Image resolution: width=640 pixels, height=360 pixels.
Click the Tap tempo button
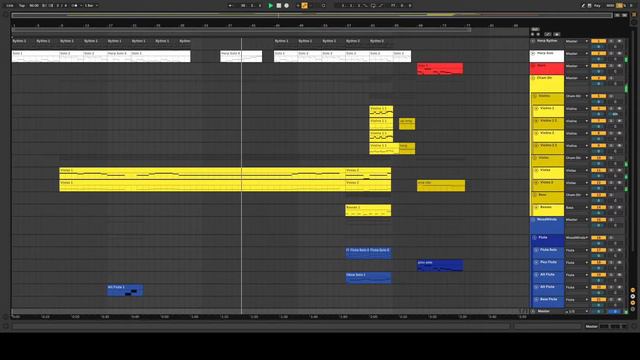point(22,6)
